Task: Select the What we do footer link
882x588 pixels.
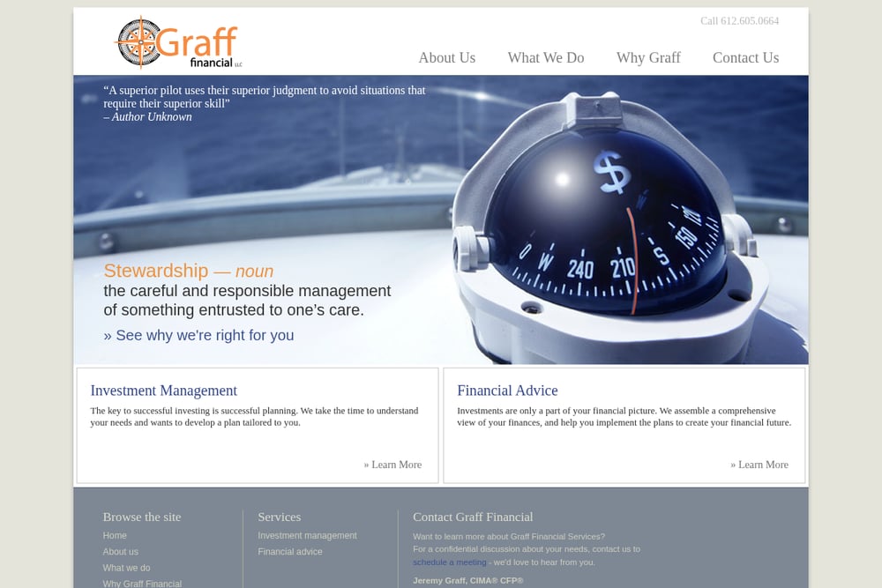Action: [126, 568]
